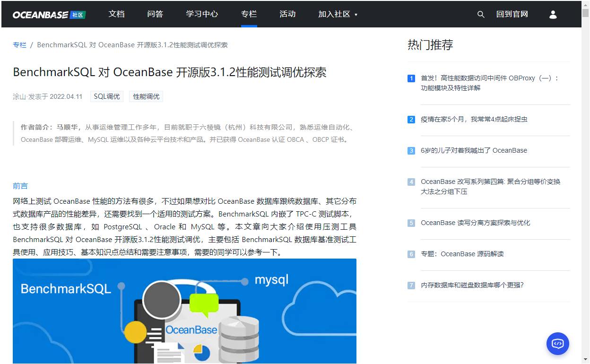
Task: Click the publish date 2022.04.11
Action: tap(66, 97)
